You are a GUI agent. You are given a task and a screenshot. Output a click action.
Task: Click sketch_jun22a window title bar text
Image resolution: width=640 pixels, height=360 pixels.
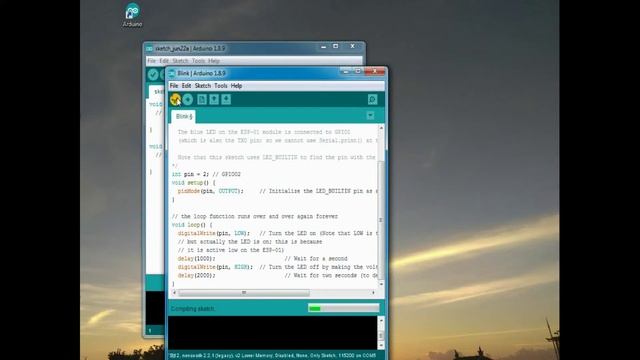point(190,48)
